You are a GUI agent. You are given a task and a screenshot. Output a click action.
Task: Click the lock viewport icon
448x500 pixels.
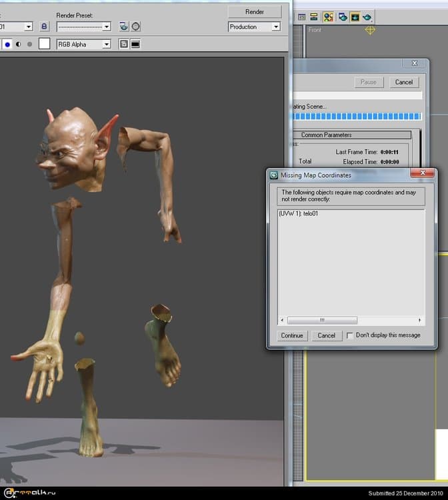(45, 27)
